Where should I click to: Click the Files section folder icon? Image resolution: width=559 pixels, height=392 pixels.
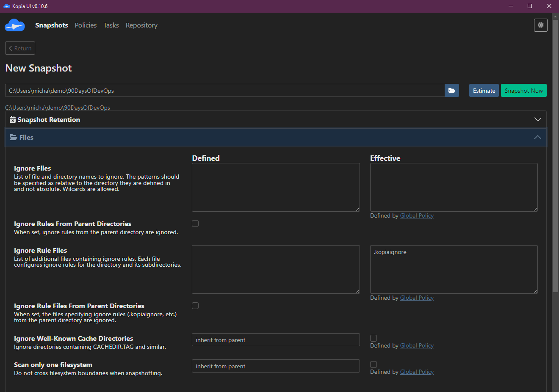pyautogui.click(x=14, y=138)
